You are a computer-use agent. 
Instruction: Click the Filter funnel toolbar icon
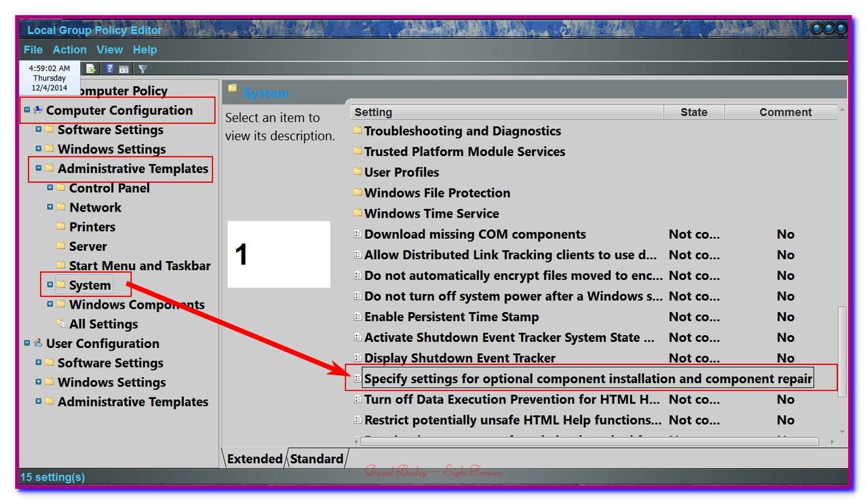(142, 69)
